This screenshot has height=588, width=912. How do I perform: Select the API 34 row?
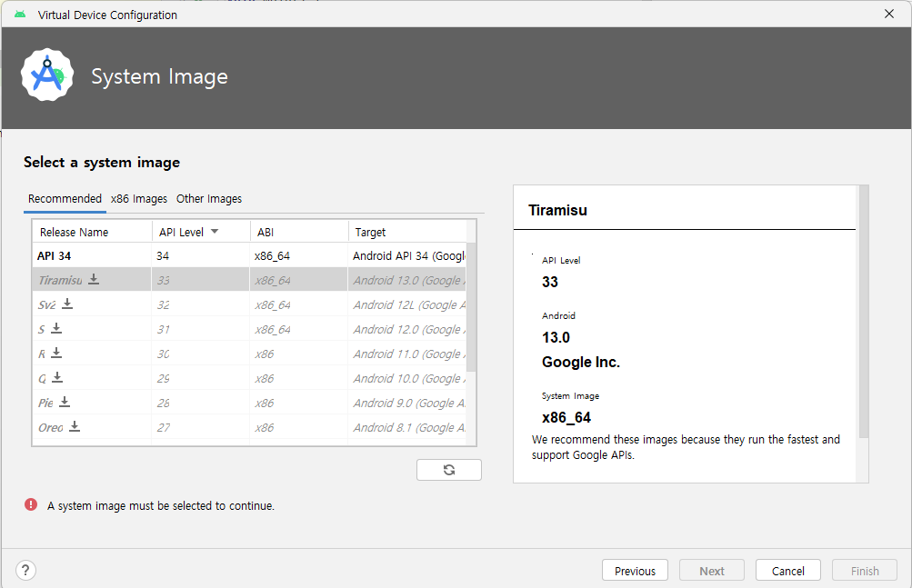click(249, 256)
